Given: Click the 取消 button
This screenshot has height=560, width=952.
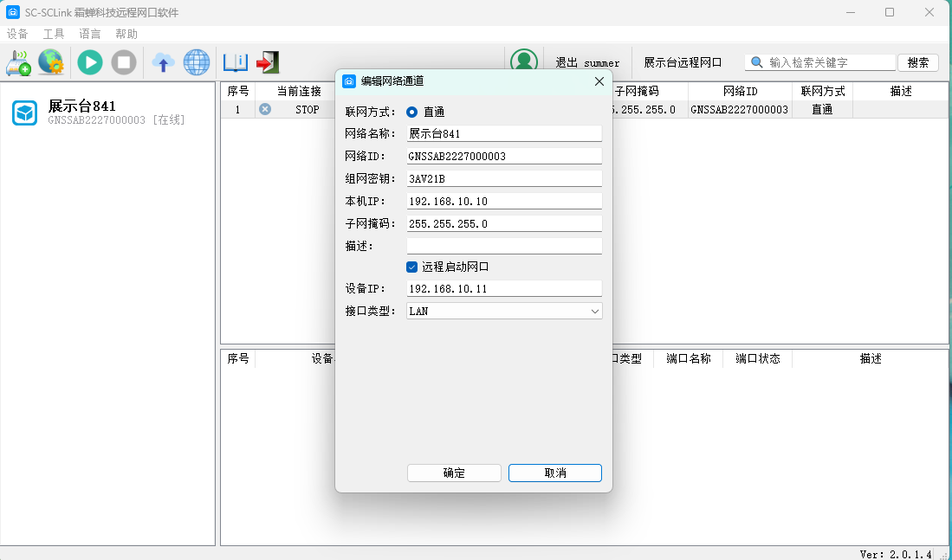Looking at the screenshot, I should [x=555, y=473].
